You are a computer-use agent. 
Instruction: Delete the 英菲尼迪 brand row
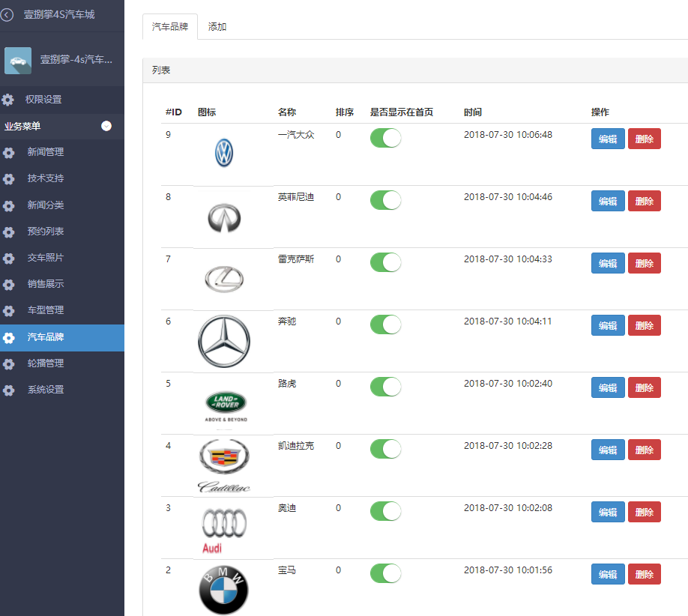coord(644,202)
